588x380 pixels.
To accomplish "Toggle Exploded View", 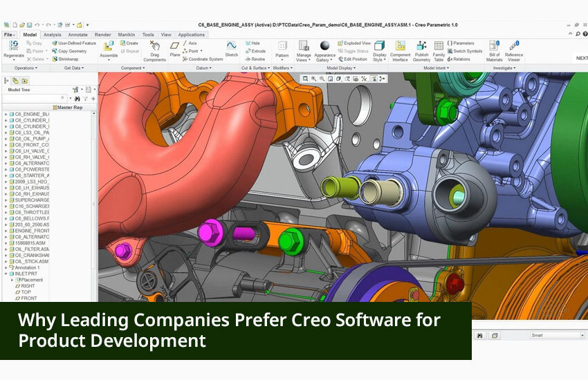I will click(354, 43).
